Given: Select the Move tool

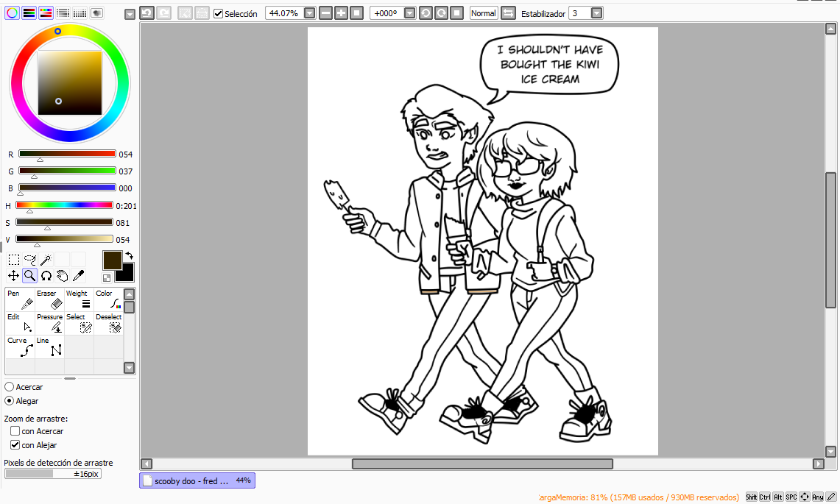Looking at the screenshot, I should [14, 276].
